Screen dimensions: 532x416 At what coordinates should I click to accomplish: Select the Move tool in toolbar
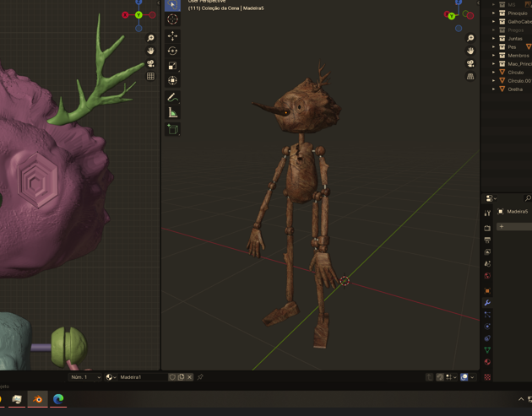172,36
